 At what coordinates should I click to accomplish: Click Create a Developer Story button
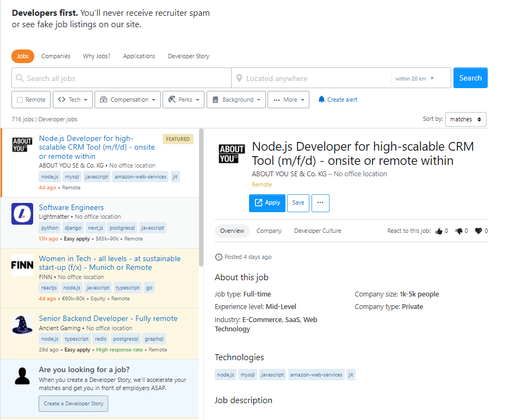coord(73,404)
